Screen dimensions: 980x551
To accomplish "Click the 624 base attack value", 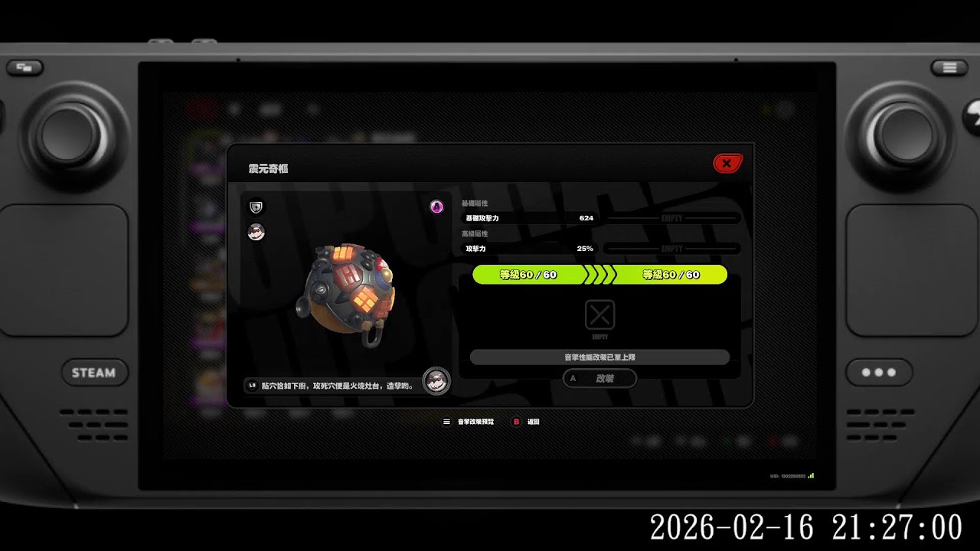I will point(586,218).
